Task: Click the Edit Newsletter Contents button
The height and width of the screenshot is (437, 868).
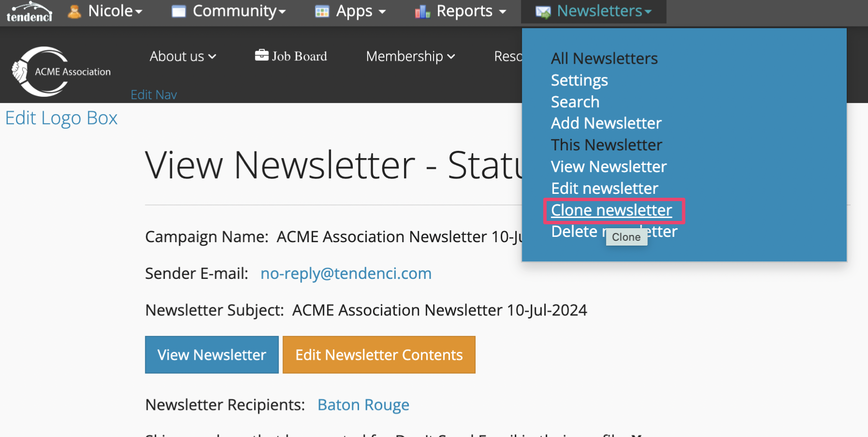Action: [379, 355]
